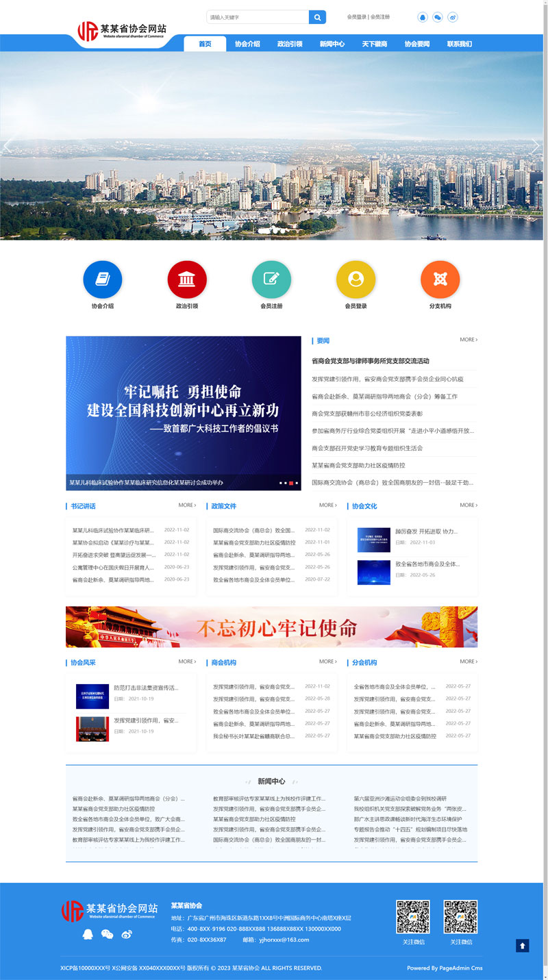
Task: Open article 专题报告会推动"十四五"规划编制项目尽快落地
Action: point(410,829)
